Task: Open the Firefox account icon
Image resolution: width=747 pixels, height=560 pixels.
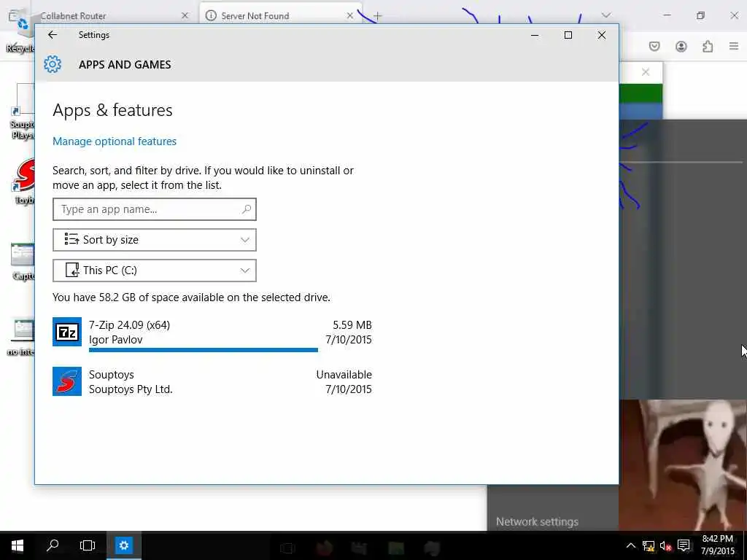Action: [681, 46]
